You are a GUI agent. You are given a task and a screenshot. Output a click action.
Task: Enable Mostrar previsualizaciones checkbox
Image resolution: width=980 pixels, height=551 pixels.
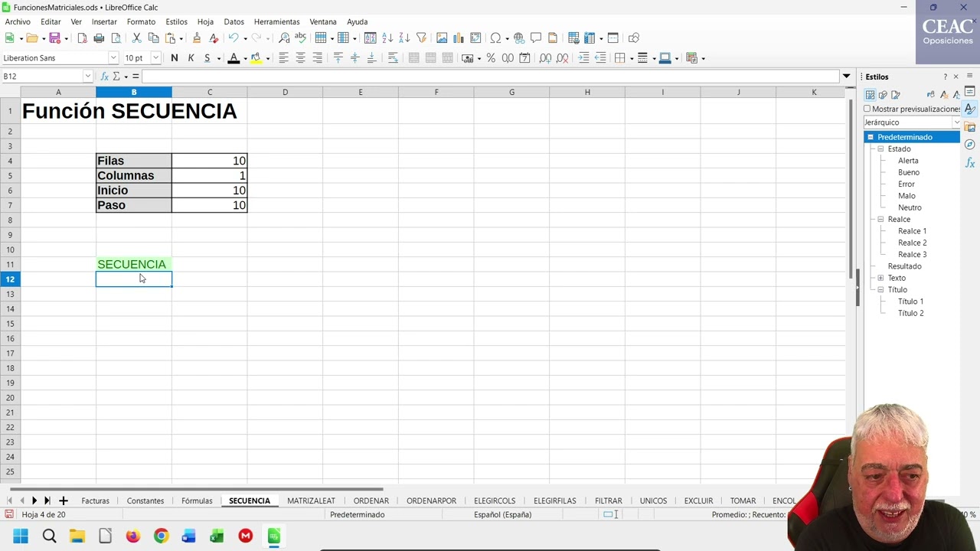867,109
